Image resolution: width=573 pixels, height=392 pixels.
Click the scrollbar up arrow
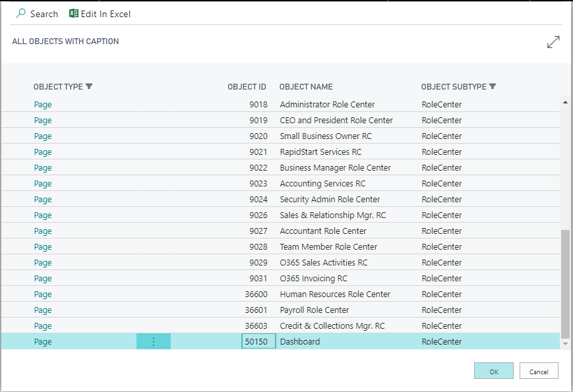pyautogui.click(x=565, y=102)
